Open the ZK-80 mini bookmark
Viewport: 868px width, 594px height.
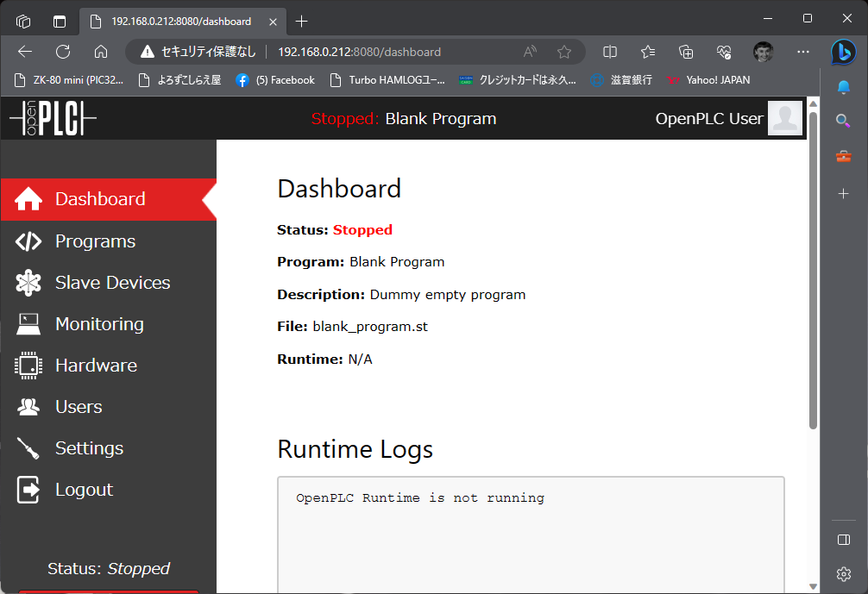pos(69,80)
